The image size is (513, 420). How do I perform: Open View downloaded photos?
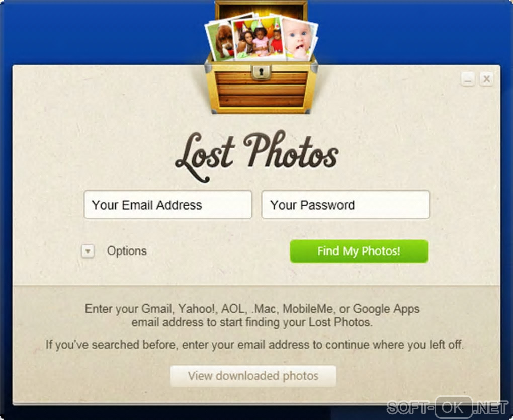tap(253, 376)
